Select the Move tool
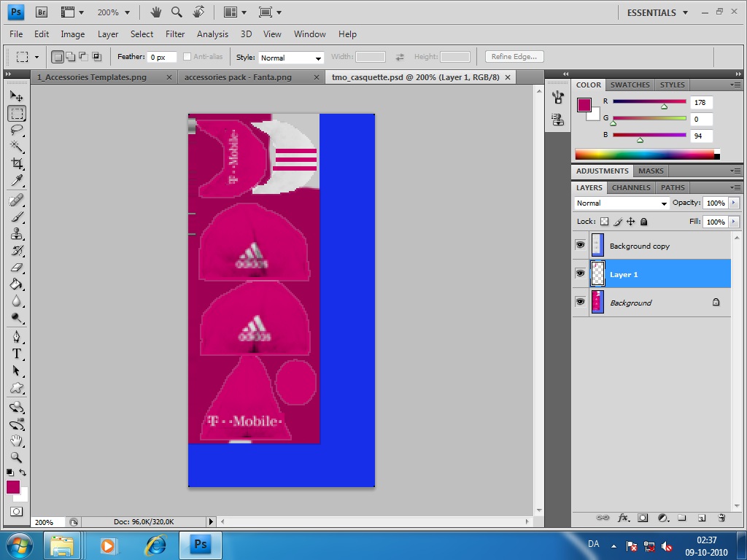 [16, 96]
